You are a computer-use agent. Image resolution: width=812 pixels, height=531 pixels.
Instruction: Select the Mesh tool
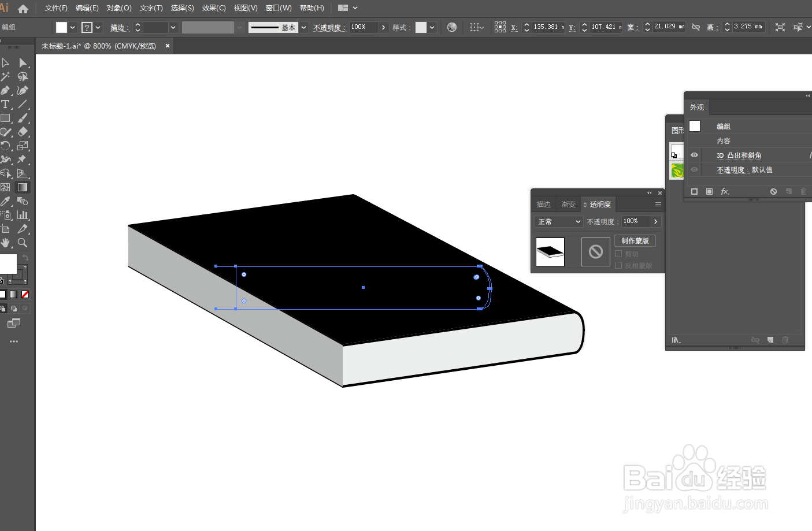6,187
